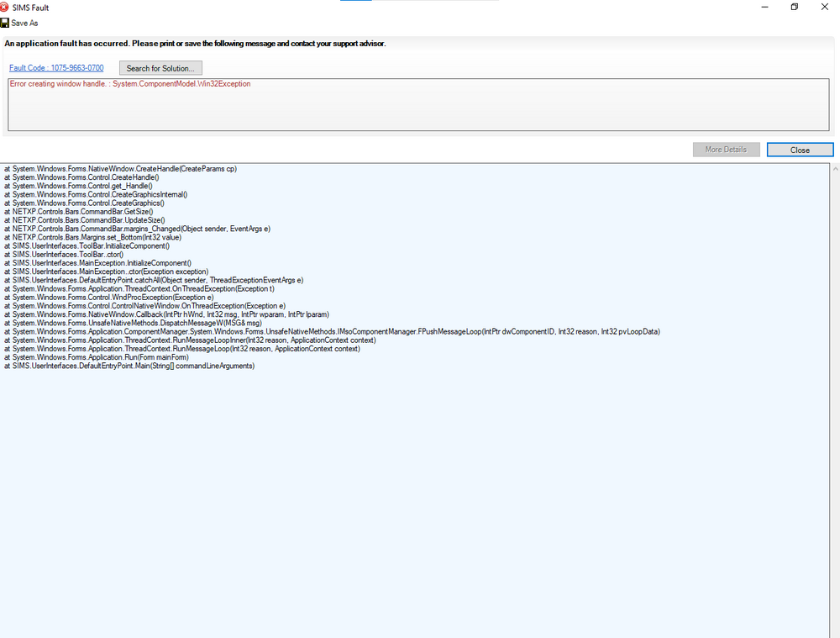The height and width of the screenshot is (638, 840).
Task: Click the ControlNativeWindow.OnThreadException line
Action: [144, 306]
